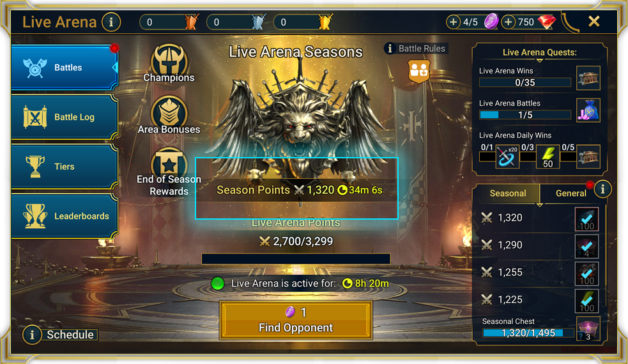The width and height of the screenshot is (628, 364).
Task: Open the Schedule info button
Action: coord(60,335)
